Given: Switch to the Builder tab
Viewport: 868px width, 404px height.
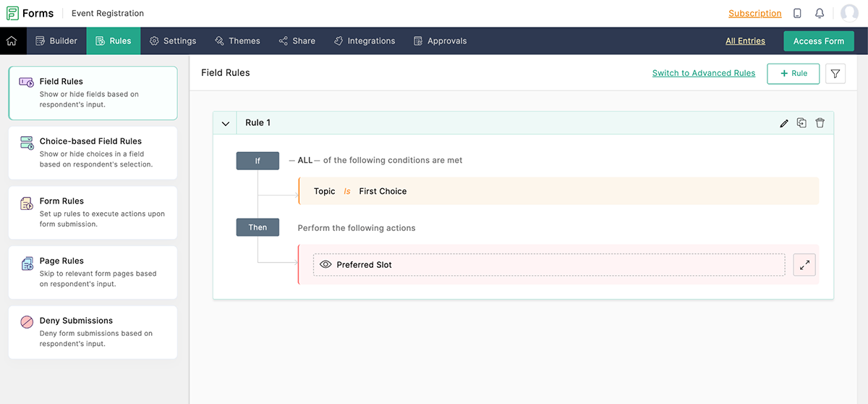Looking at the screenshot, I should (x=56, y=41).
